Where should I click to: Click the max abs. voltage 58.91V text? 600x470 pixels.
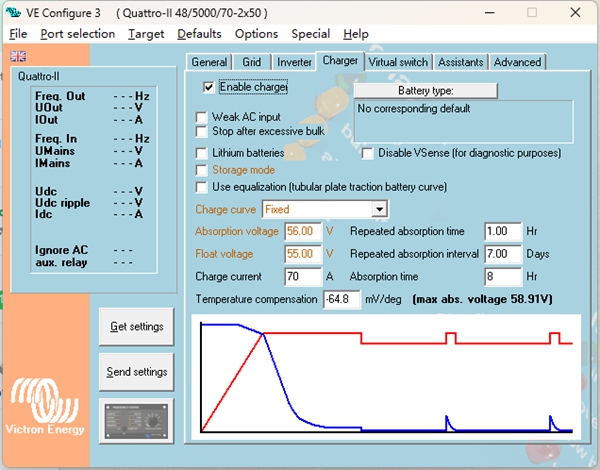(x=483, y=299)
